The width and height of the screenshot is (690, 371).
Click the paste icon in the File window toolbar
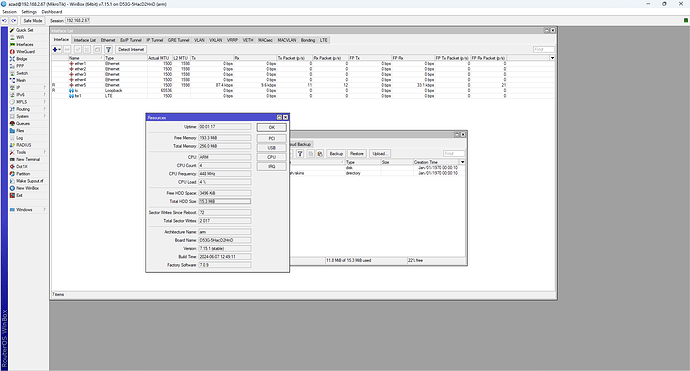coord(320,153)
